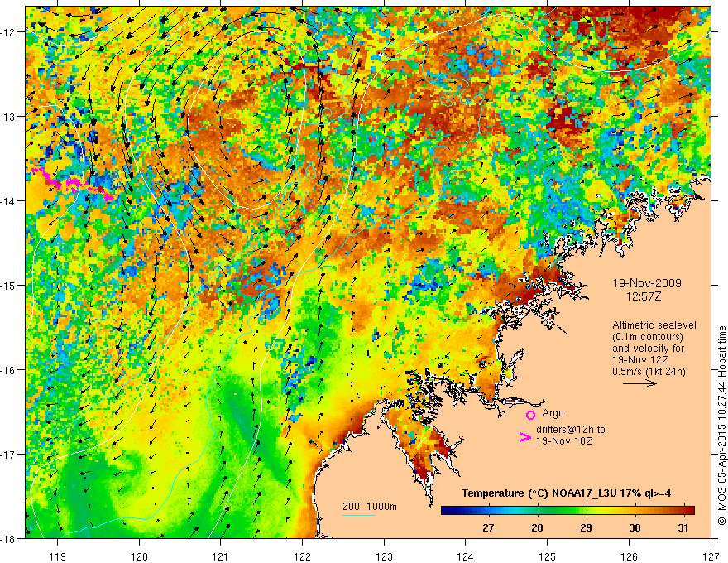The image size is (728, 563).
Task: Click the 0.5m/s velocity scale arrow
Action: pos(639,383)
